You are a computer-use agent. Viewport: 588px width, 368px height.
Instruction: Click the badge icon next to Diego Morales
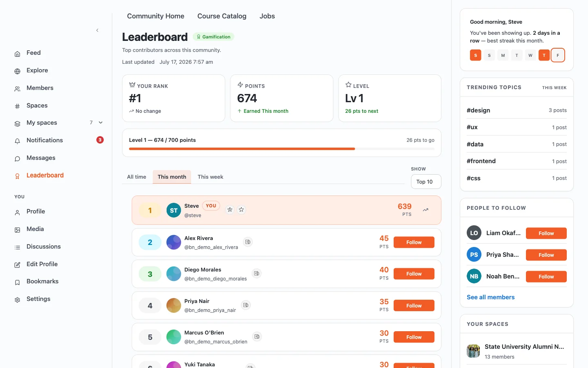(256, 274)
